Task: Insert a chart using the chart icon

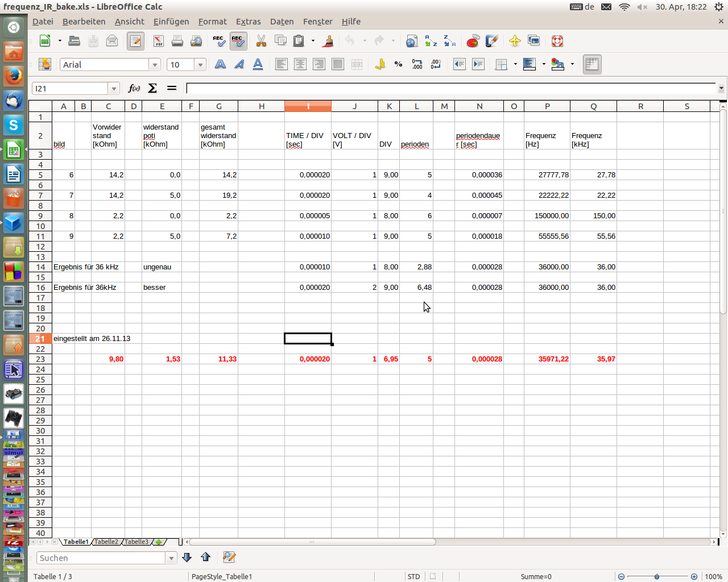Action: coord(473,41)
